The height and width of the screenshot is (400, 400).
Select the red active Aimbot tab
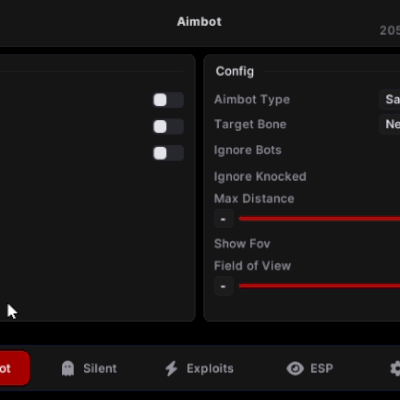[15, 368]
